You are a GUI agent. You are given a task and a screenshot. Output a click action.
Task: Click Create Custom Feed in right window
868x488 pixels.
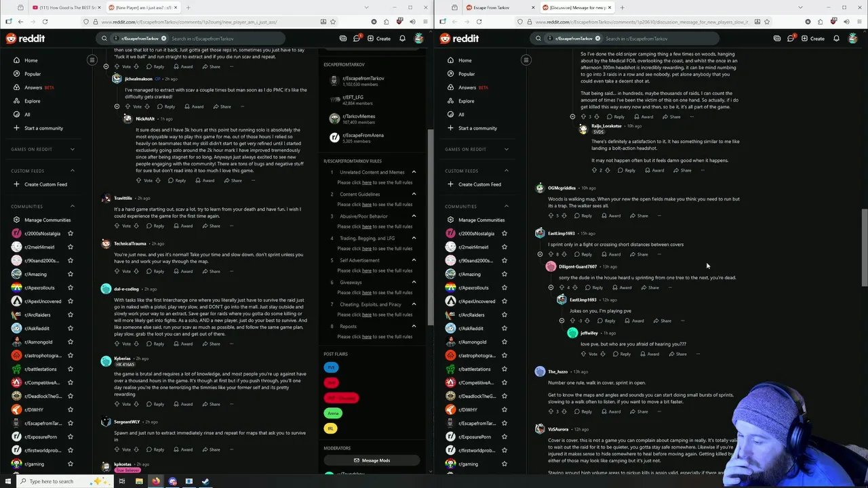click(x=473, y=184)
